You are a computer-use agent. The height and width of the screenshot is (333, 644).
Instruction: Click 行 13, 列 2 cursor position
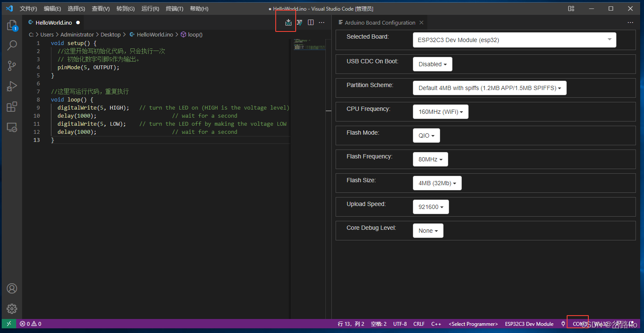click(x=351, y=324)
